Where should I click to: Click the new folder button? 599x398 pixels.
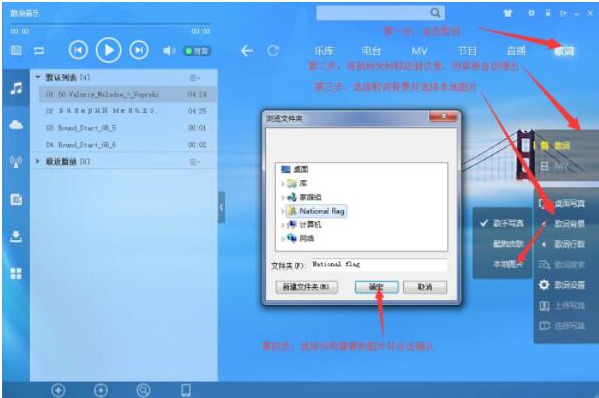pos(306,287)
